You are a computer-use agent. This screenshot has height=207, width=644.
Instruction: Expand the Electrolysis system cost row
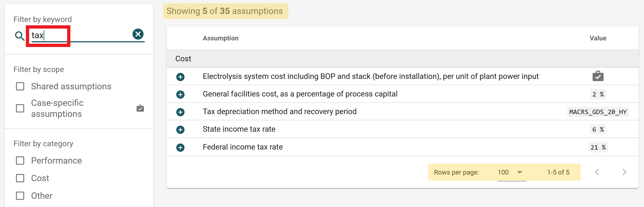point(180,77)
